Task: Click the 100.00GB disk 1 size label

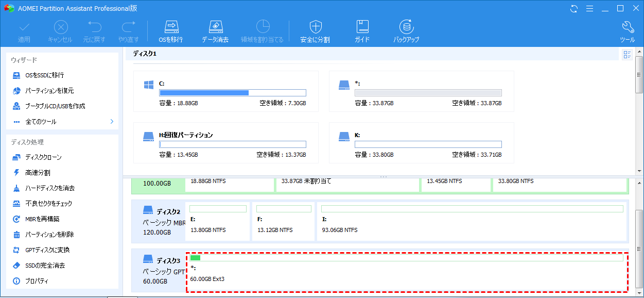Action: (x=156, y=184)
